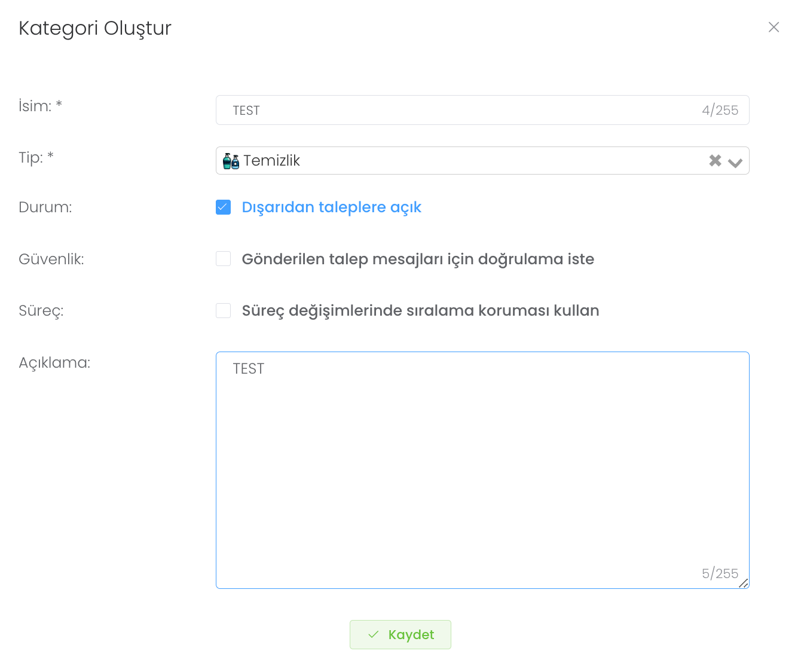Viewport: 801px width, 672px height.
Task: Uncheck the Dışarıdan taleplere açık checkbox
Action: [x=224, y=207]
